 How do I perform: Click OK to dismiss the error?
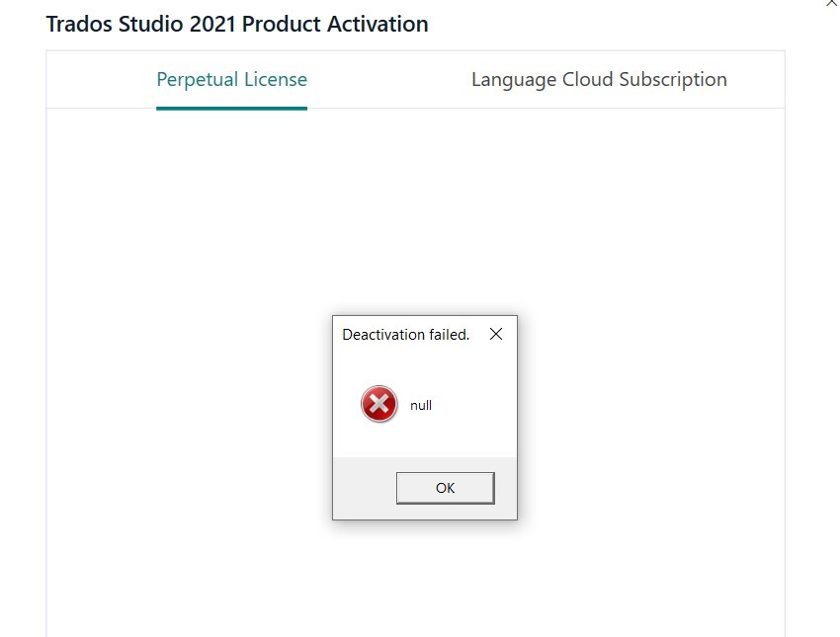tap(445, 487)
